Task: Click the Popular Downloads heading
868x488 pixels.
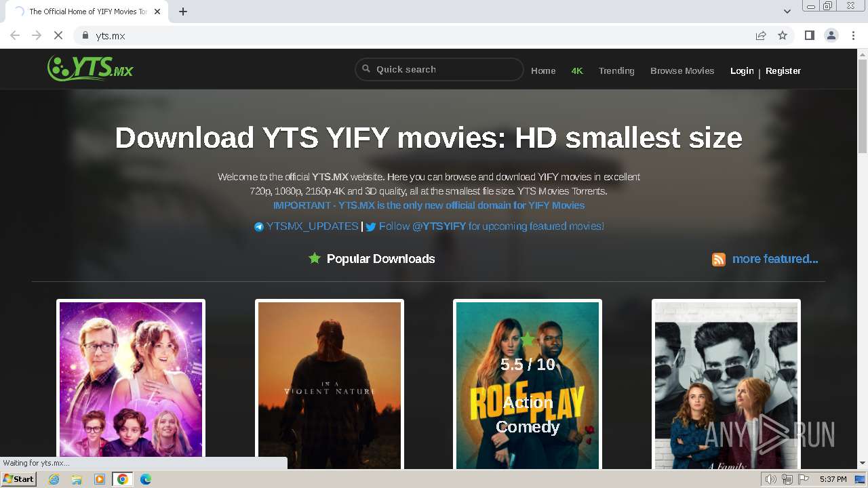Action: [381, 259]
